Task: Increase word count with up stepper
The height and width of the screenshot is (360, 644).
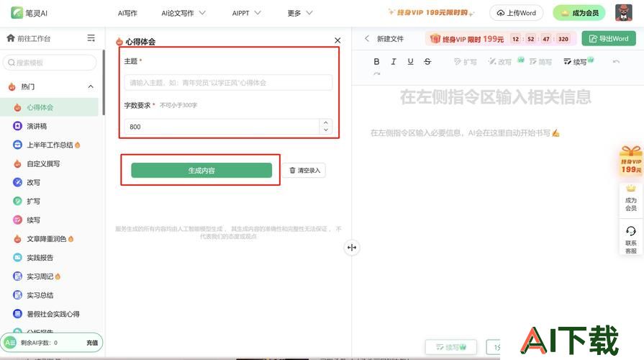Action: click(326, 123)
